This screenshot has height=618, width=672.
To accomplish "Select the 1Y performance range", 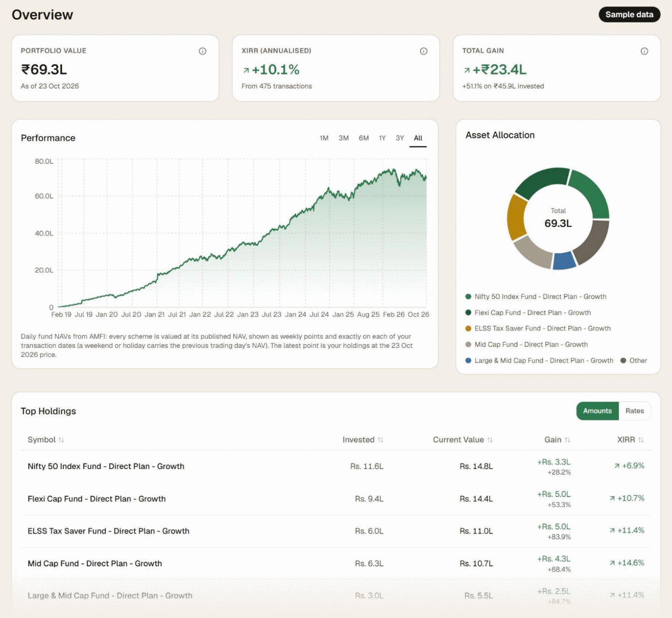I will 382,138.
